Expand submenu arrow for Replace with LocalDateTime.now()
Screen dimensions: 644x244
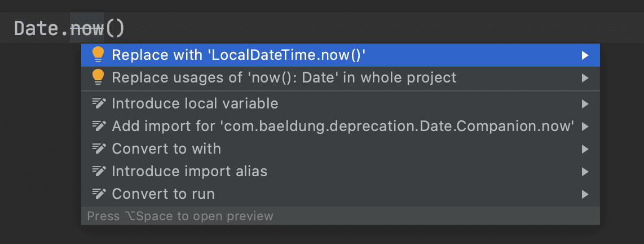tap(585, 55)
